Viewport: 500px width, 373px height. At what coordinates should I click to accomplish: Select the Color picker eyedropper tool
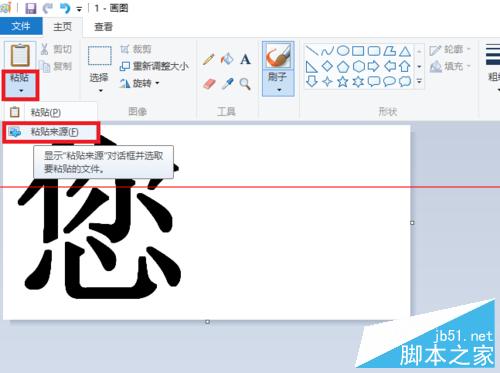[x=227, y=84]
